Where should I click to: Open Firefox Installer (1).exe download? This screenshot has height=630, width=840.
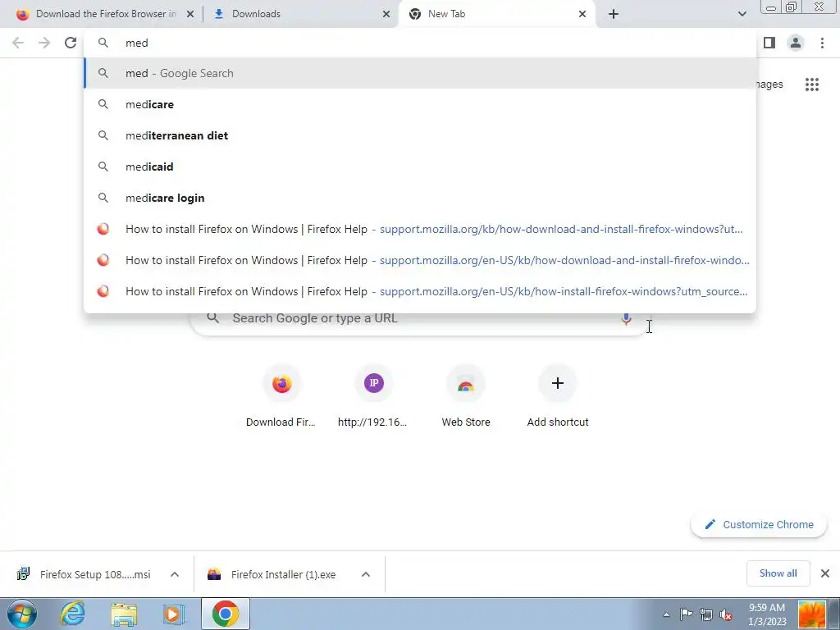tap(273, 574)
